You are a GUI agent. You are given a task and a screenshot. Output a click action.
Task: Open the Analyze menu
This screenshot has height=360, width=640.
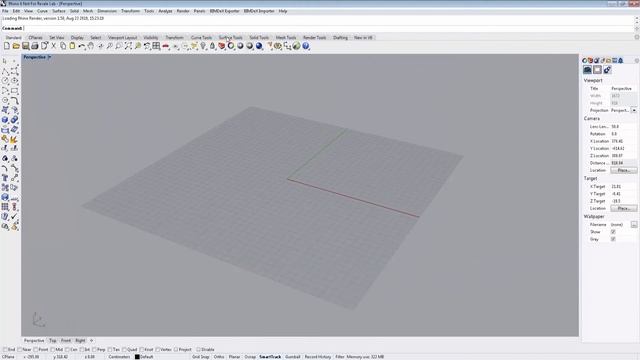coord(165,11)
